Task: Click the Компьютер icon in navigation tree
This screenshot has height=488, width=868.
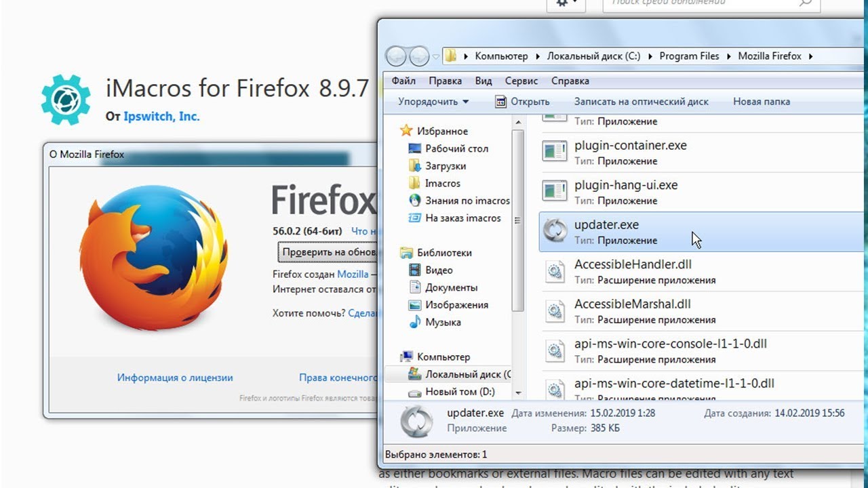Action: coord(406,357)
